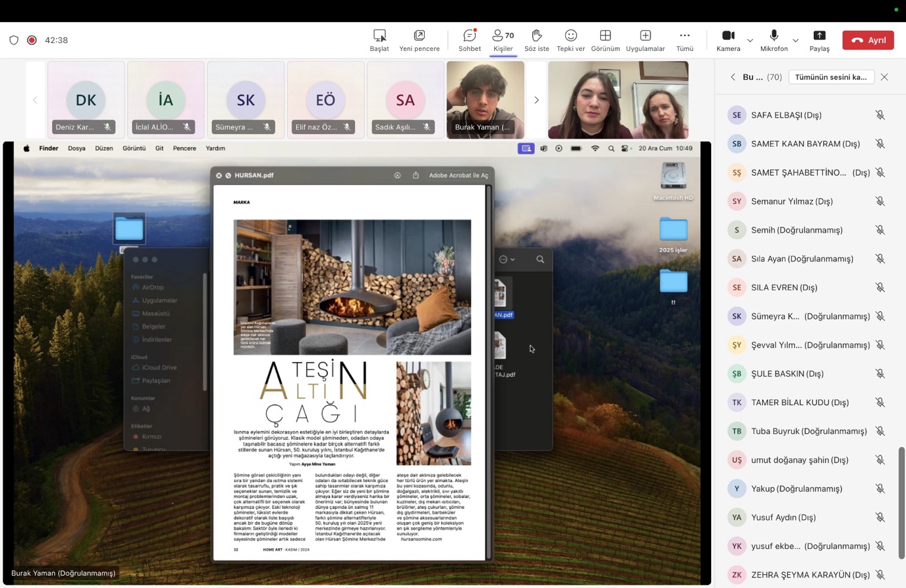
Task: Select ZEHRA ŞEYMA KARAYÜN in list
Action: click(807, 575)
